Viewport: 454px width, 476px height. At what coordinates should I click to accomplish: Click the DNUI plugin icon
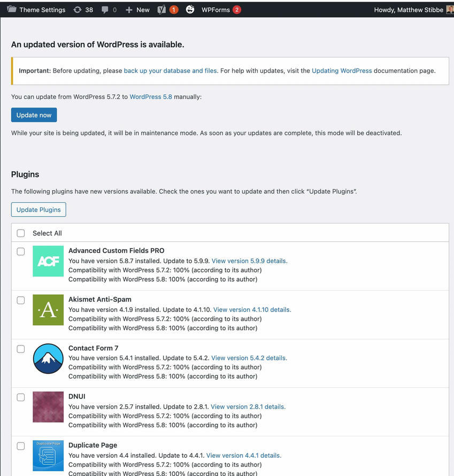[x=48, y=407]
